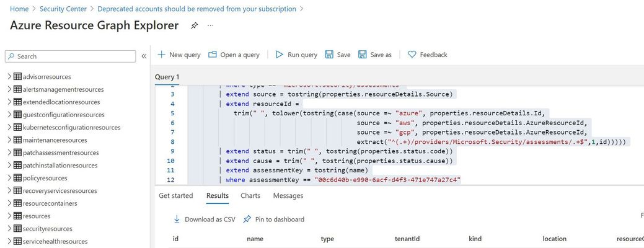Collapse the sidebar with double chevron

144,56
